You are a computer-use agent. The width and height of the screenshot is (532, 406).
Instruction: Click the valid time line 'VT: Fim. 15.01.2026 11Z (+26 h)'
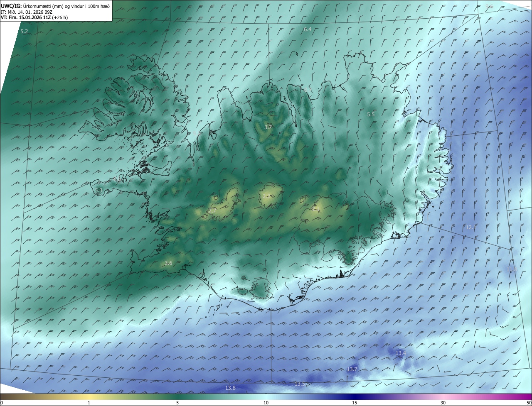[34, 17]
